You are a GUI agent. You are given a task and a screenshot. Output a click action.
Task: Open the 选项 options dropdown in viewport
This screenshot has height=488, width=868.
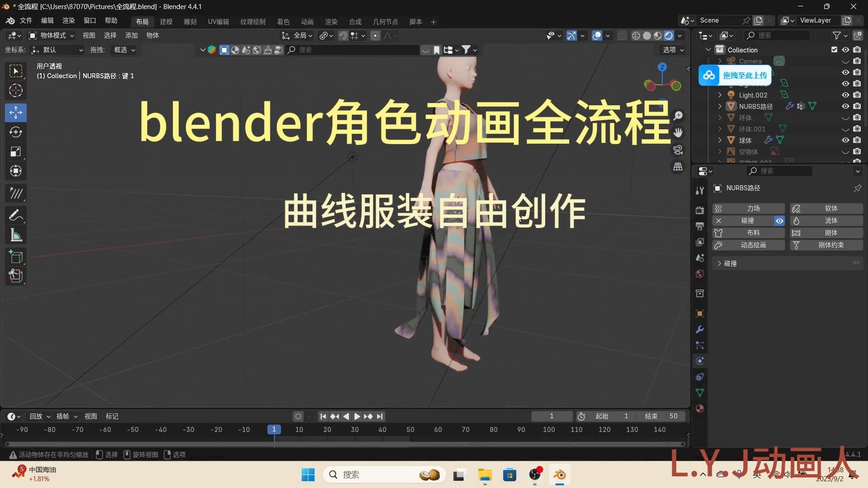(x=673, y=50)
